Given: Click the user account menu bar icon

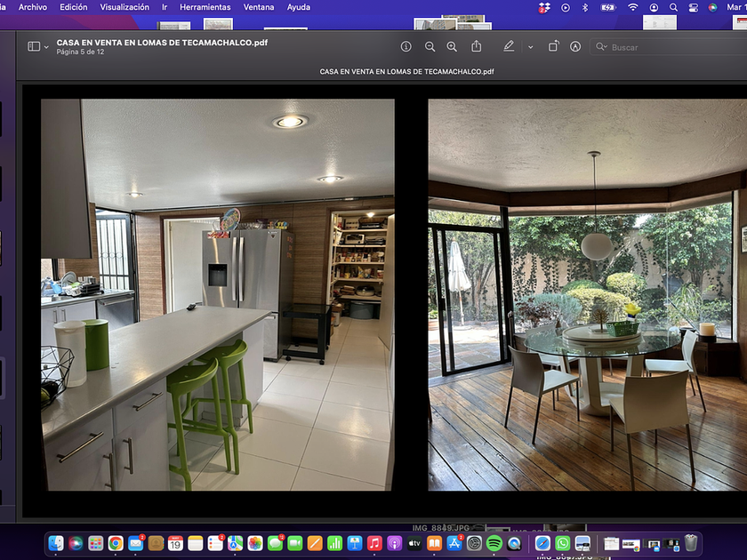Looking at the screenshot, I should [x=655, y=7].
